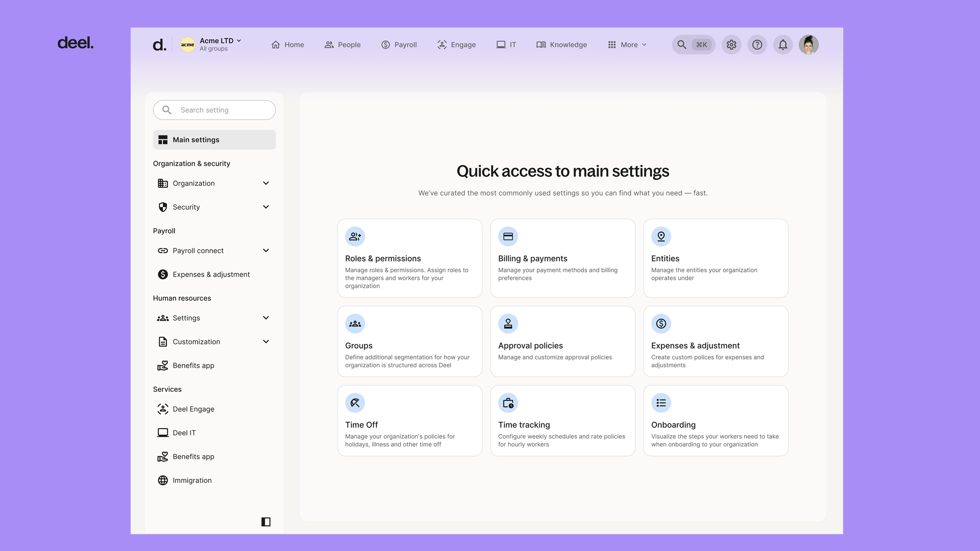Go to the People tab
The image size is (980, 551).
pos(342,45)
